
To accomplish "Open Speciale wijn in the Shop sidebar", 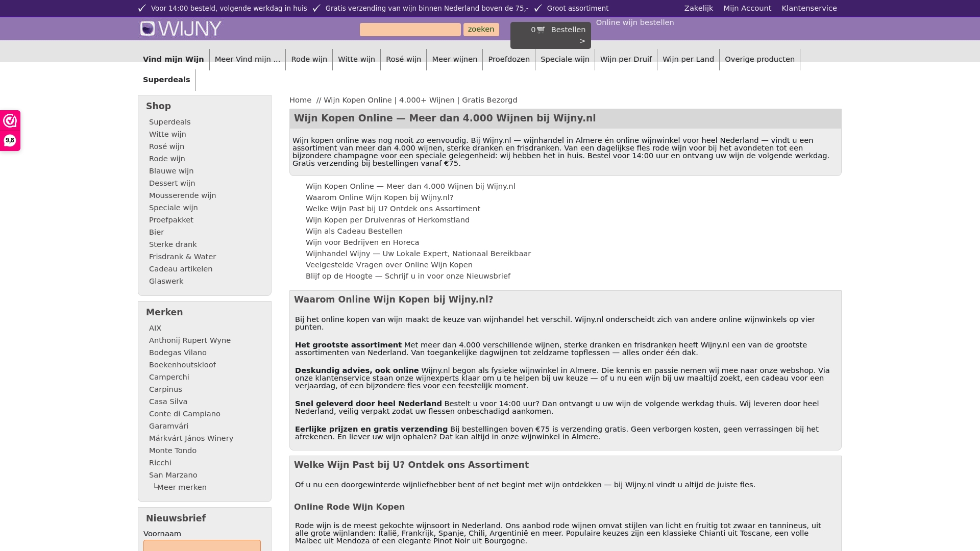I will tap(174, 208).
